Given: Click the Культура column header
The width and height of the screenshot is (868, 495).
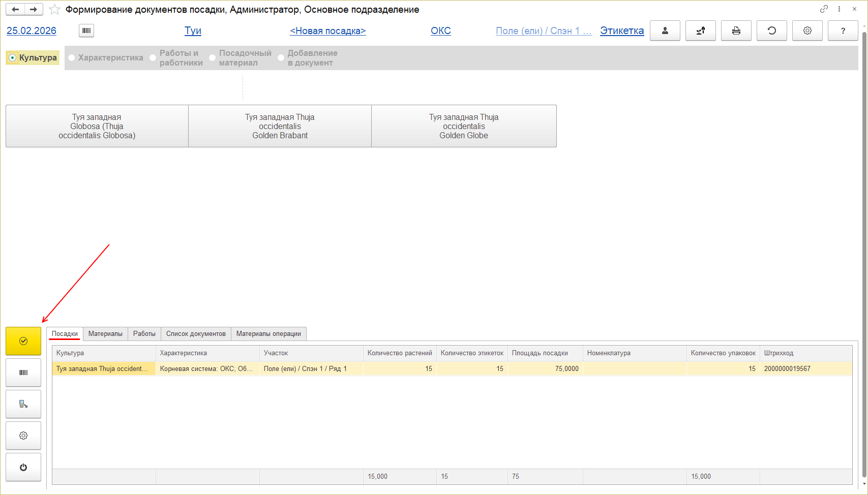Looking at the screenshot, I should point(104,353).
